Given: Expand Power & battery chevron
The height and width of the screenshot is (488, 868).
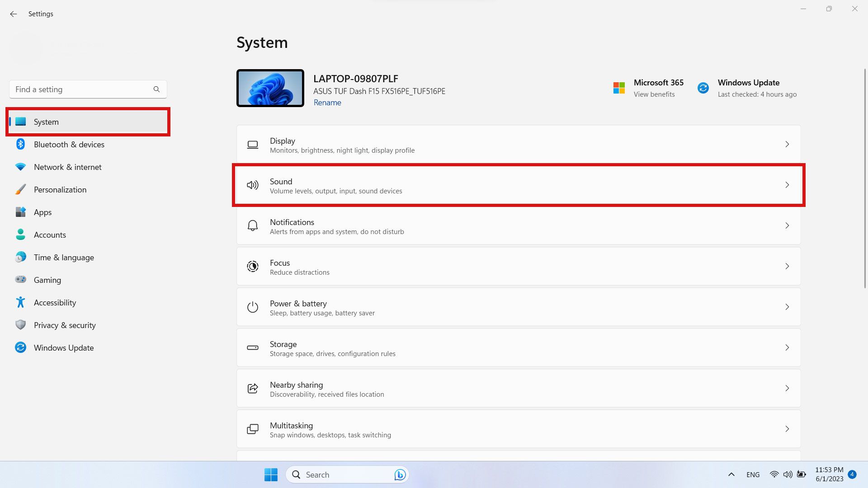Looking at the screenshot, I should pos(787,307).
